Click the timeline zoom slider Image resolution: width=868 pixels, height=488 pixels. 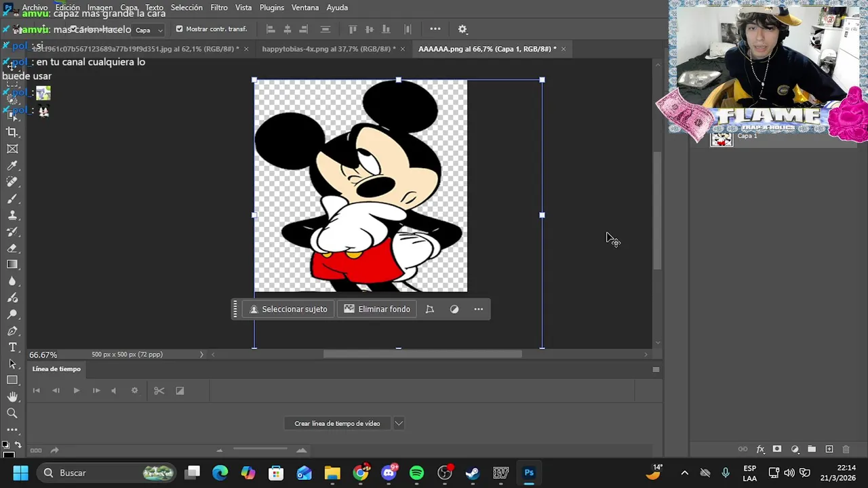260,449
